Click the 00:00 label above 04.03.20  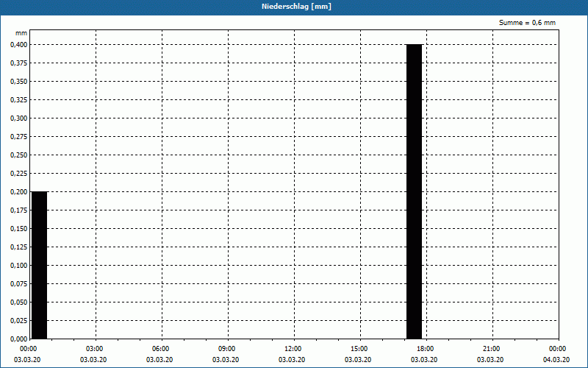point(559,349)
